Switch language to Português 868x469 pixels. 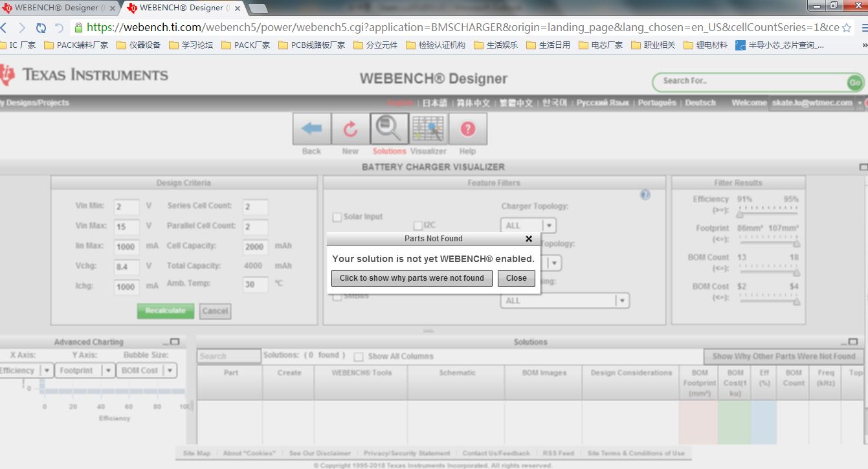[657, 103]
